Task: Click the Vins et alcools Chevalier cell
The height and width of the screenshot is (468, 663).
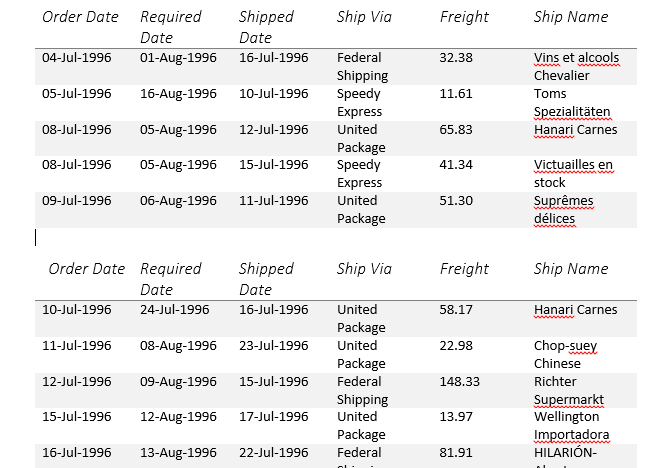Action: [575, 66]
